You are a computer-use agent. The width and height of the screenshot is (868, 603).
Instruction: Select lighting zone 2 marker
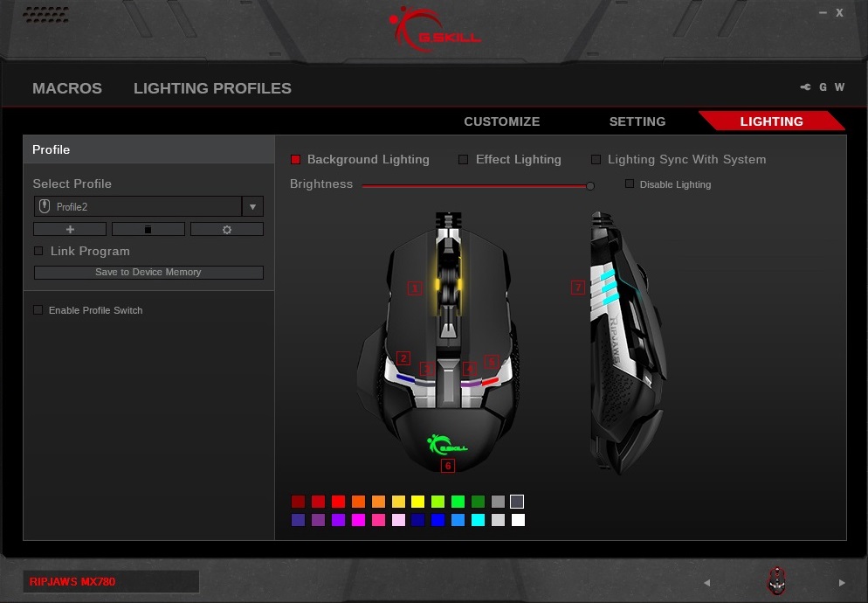(403, 358)
